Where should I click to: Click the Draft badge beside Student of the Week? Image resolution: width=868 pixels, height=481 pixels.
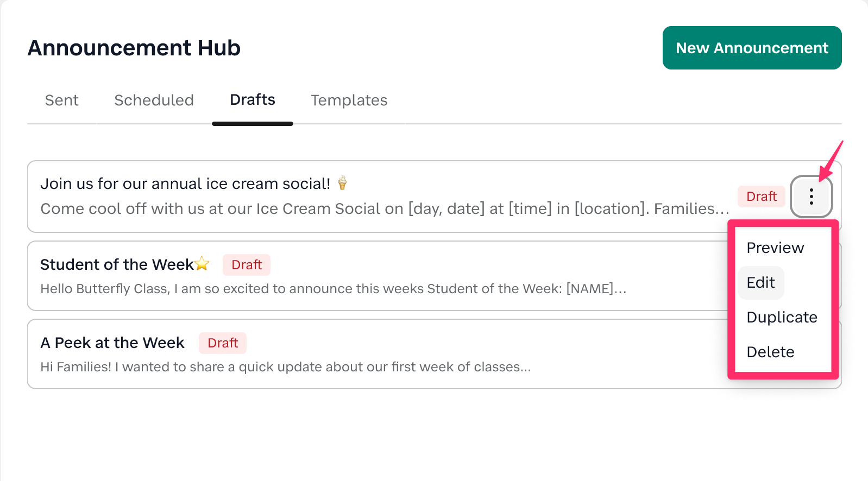[247, 265]
